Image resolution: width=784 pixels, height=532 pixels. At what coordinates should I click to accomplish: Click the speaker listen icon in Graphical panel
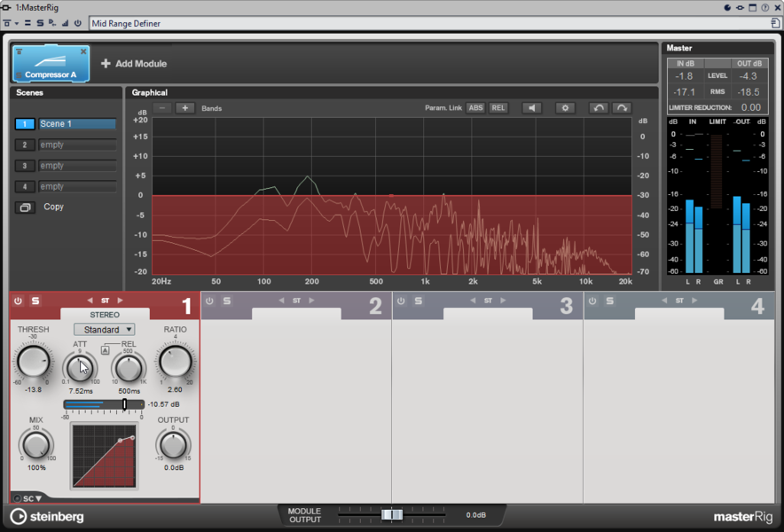coord(532,108)
